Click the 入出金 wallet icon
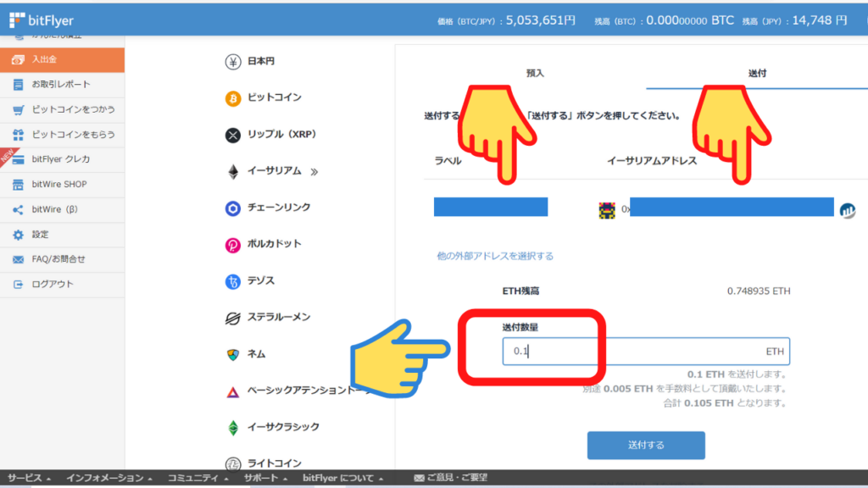Image resolution: width=868 pixels, height=488 pixels. 19,59
